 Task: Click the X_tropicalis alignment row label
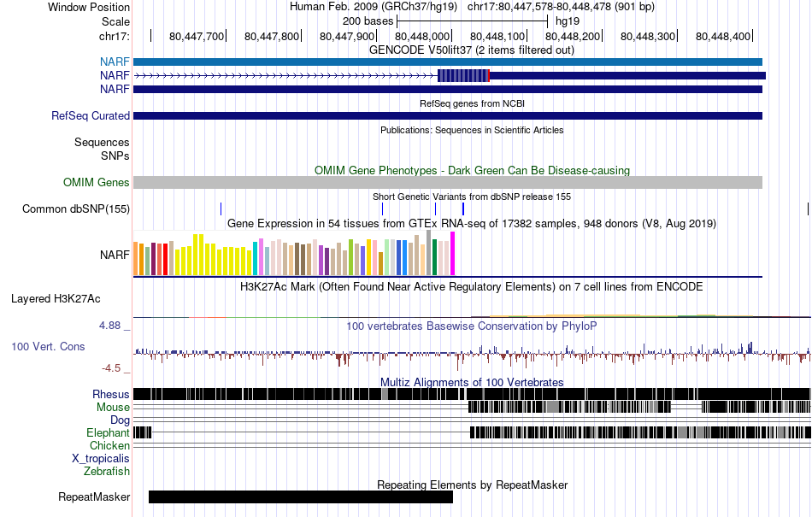point(101,459)
